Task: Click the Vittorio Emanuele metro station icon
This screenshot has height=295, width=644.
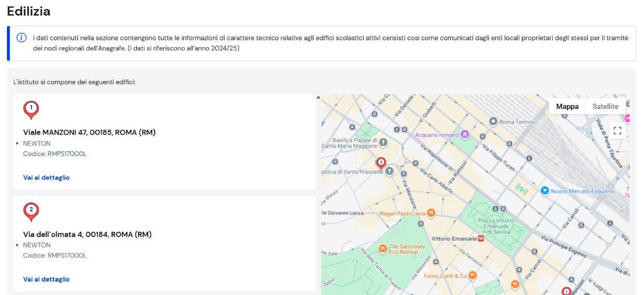Action: tap(481, 239)
